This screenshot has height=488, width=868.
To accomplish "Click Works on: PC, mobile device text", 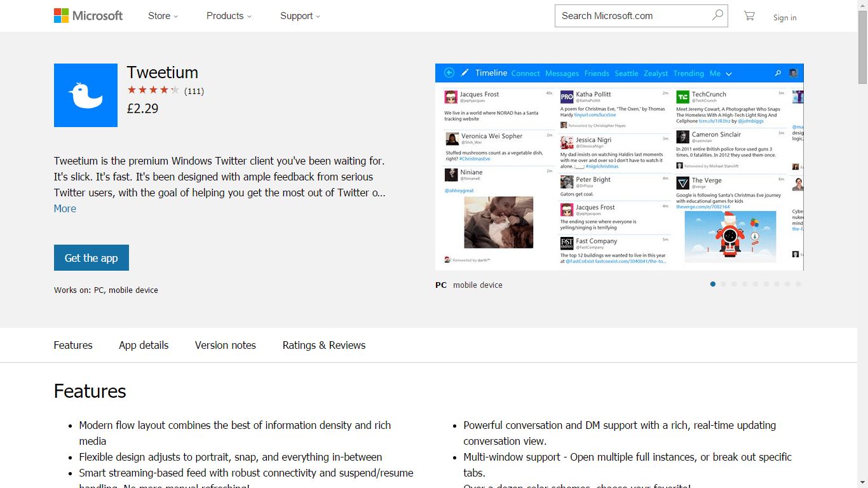I will point(106,290).
